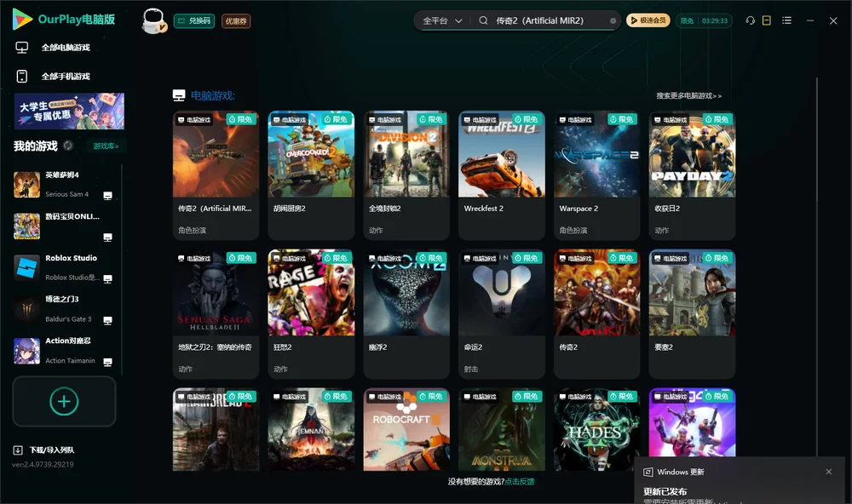This screenshot has width=852, height=504.
Task: Open the 极速会员 membership button
Action: (648, 20)
